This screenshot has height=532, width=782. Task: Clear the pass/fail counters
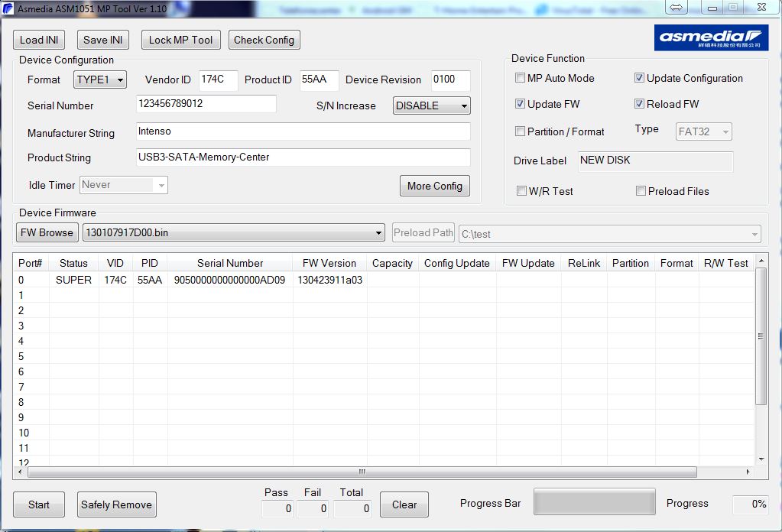click(404, 504)
